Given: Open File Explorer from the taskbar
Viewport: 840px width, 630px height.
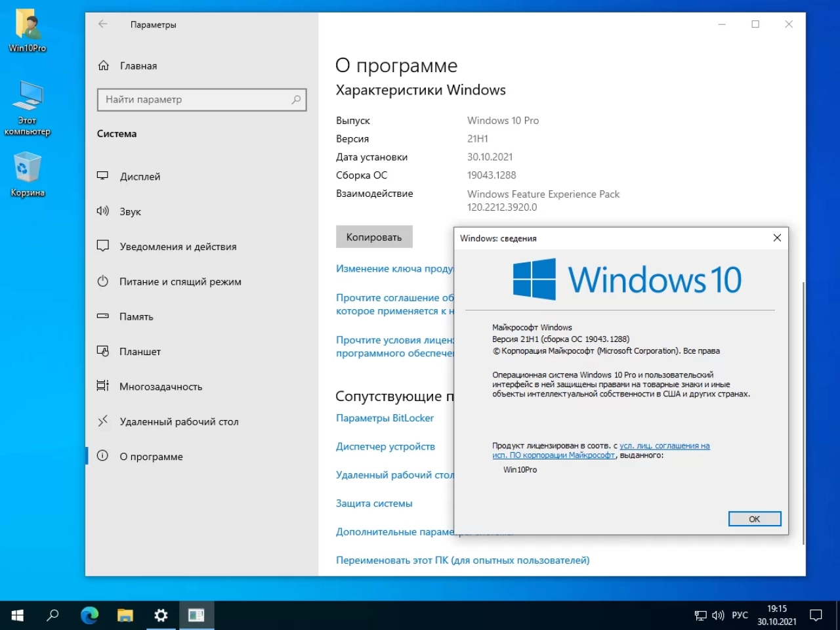Looking at the screenshot, I should (125, 615).
